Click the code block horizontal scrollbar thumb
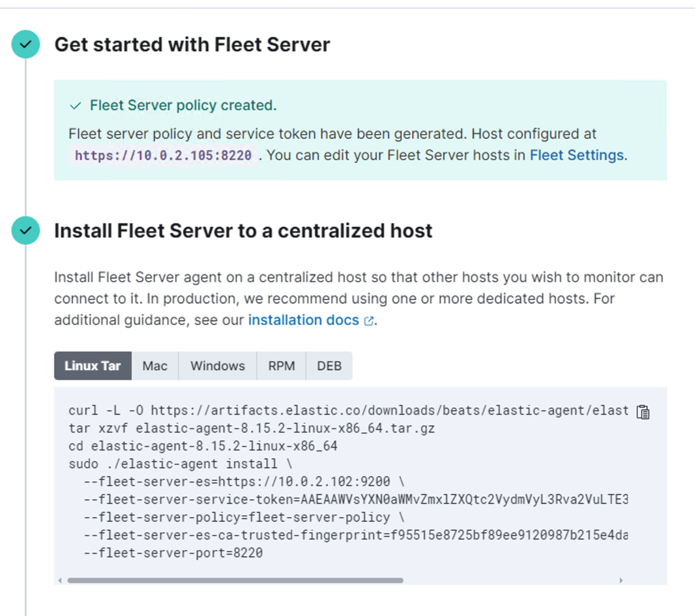This screenshot has width=695, height=616. tap(235, 580)
